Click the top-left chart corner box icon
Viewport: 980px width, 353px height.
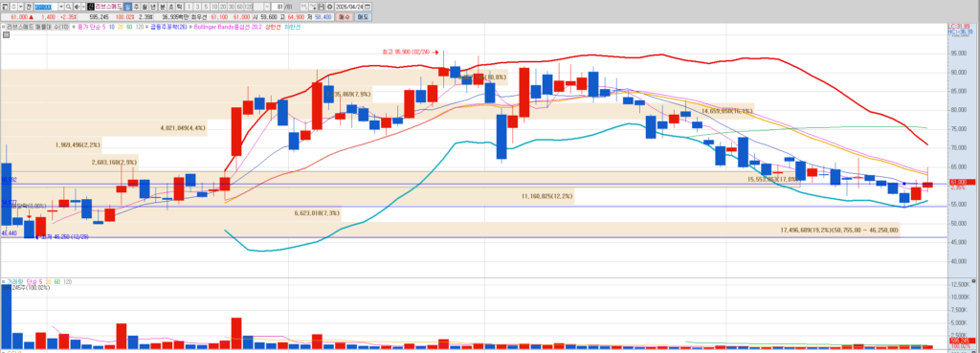coord(6,35)
